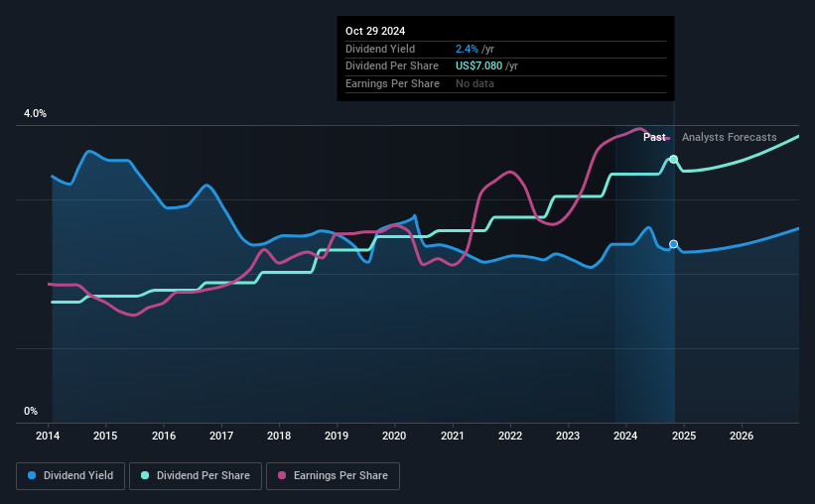Click the tooltip Earnings Per Share row label
This screenshot has width=815, height=504.
pos(392,83)
